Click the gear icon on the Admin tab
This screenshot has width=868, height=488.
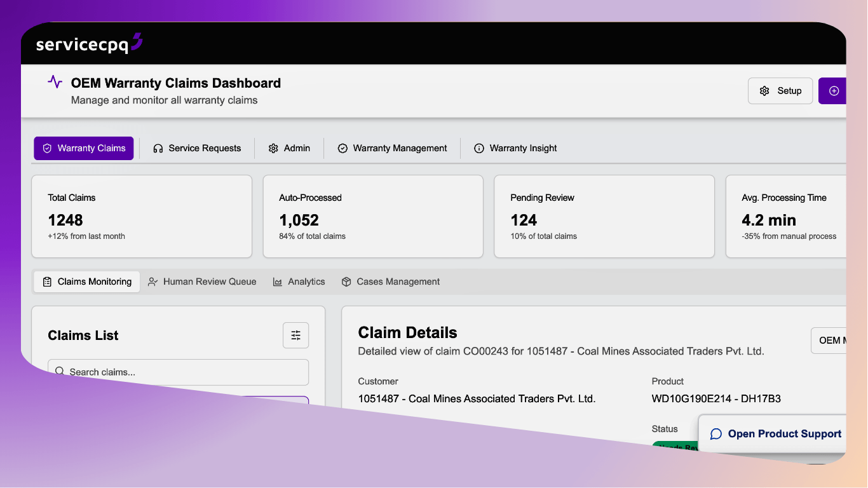coord(274,148)
